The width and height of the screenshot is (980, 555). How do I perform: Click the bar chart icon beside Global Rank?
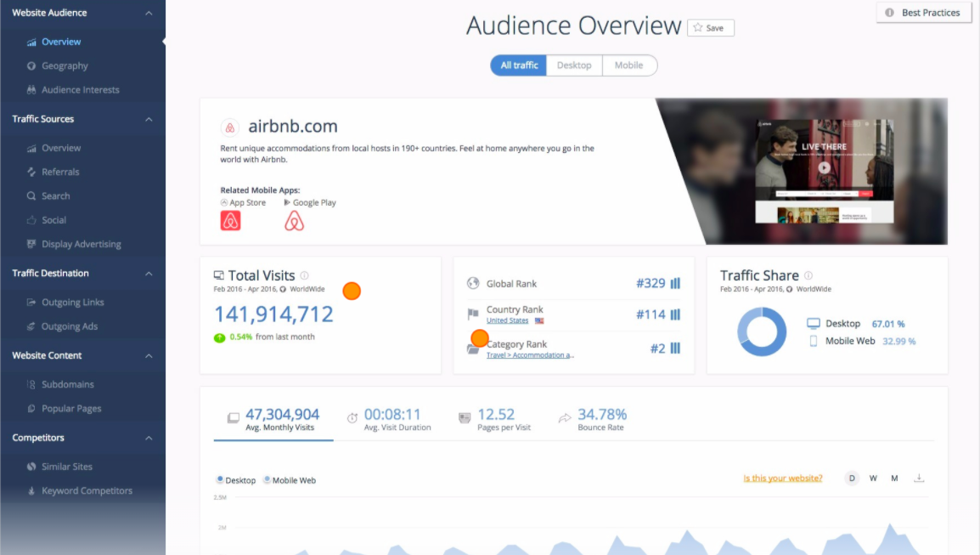(676, 284)
